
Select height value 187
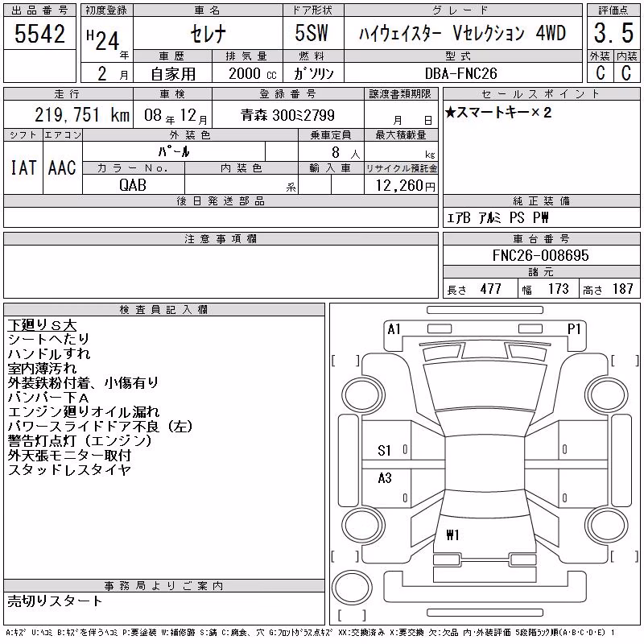coord(622,289)
